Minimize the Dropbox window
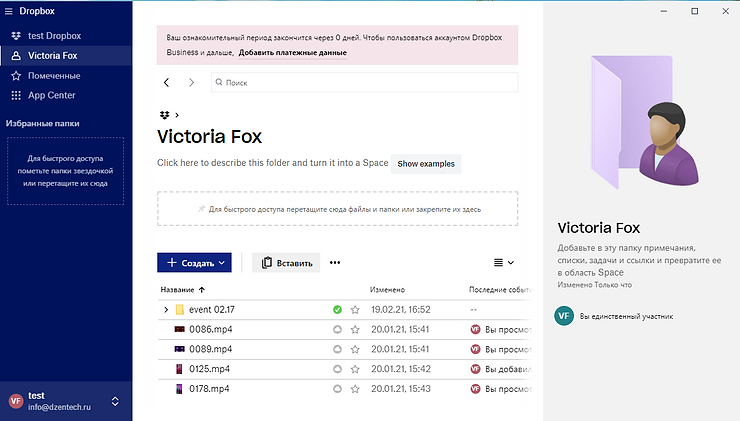The width and height of the screenshot is (740, 421). point(664,11)
